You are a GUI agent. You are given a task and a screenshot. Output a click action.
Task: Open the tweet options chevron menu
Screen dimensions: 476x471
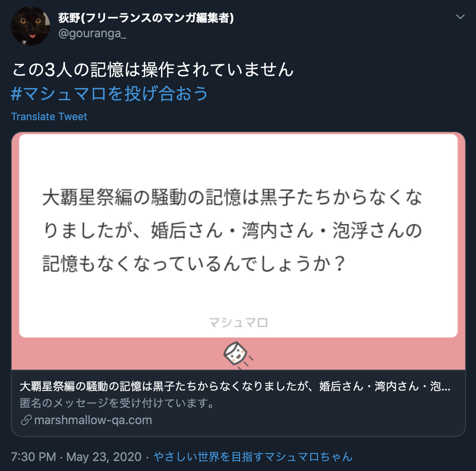pos(460,17)
